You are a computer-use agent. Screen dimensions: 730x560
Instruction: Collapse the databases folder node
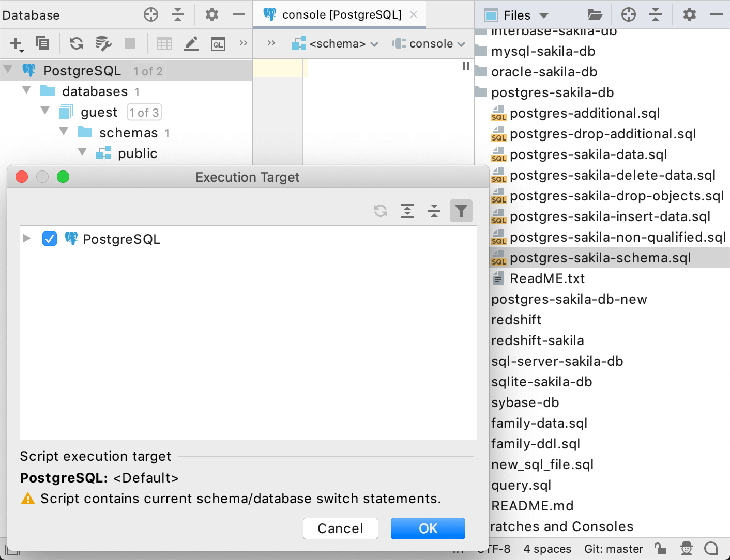26,90
